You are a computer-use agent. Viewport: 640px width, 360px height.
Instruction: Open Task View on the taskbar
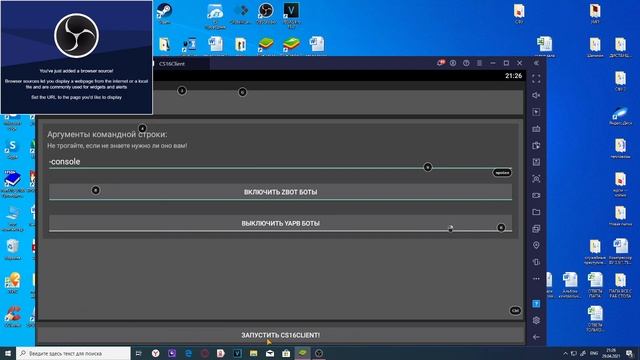click(x=139, y=353)
